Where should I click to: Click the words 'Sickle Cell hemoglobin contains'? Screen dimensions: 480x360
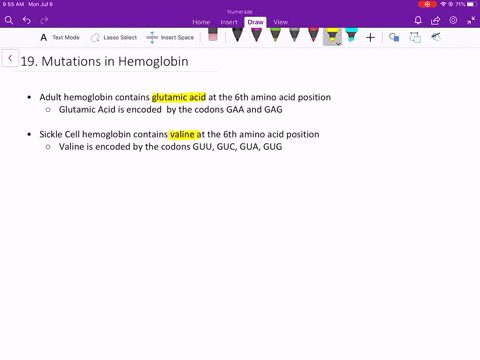tap(103, 134)
